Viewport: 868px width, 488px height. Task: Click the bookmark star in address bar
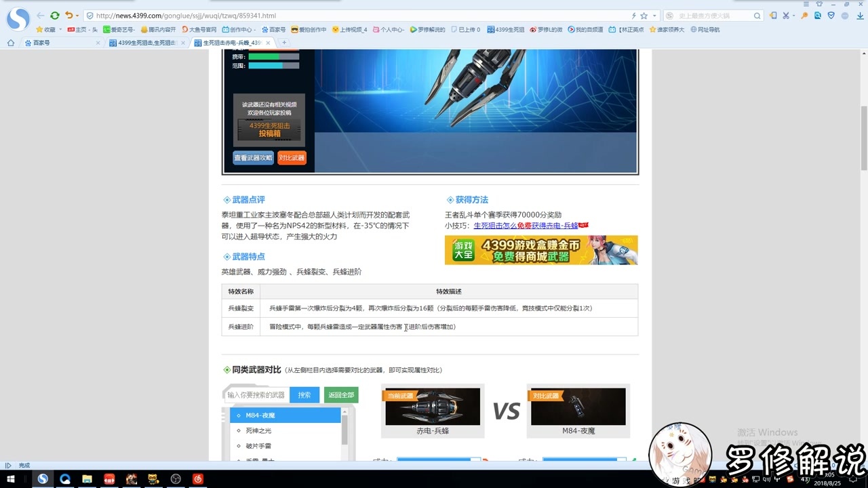click(644, 16)
